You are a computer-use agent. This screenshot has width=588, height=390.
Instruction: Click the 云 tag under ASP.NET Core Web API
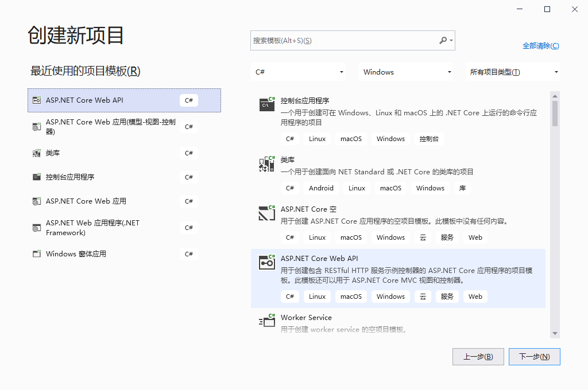pyautogui.click(x=423, y=297)
